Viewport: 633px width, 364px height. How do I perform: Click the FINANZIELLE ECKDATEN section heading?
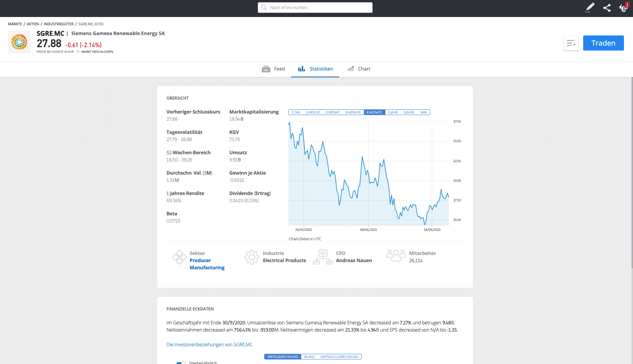click(190, 309)
